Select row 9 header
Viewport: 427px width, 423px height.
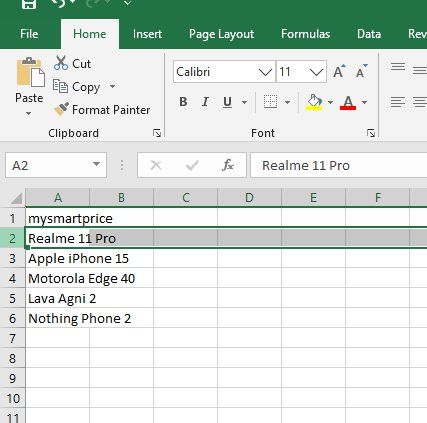point(13,378)
